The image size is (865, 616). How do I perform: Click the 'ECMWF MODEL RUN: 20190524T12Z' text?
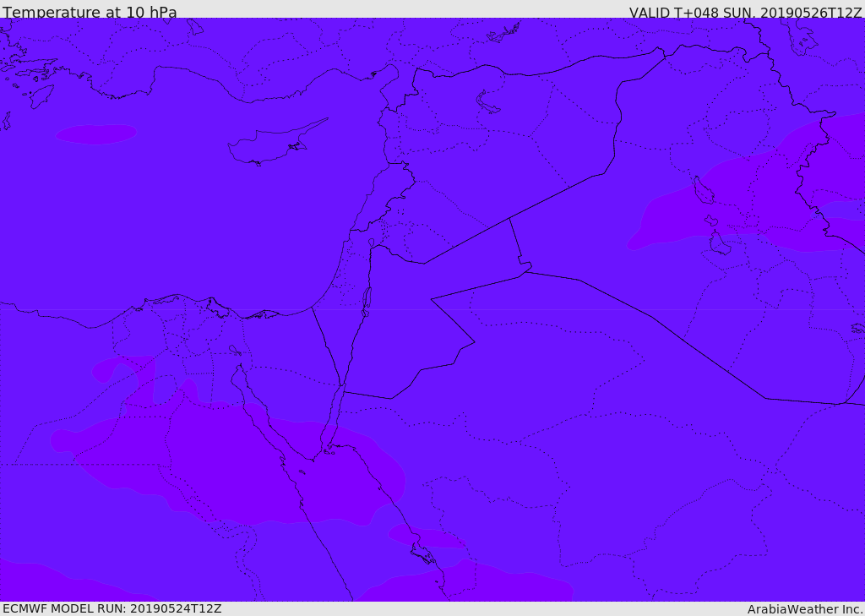pos(112,609)
